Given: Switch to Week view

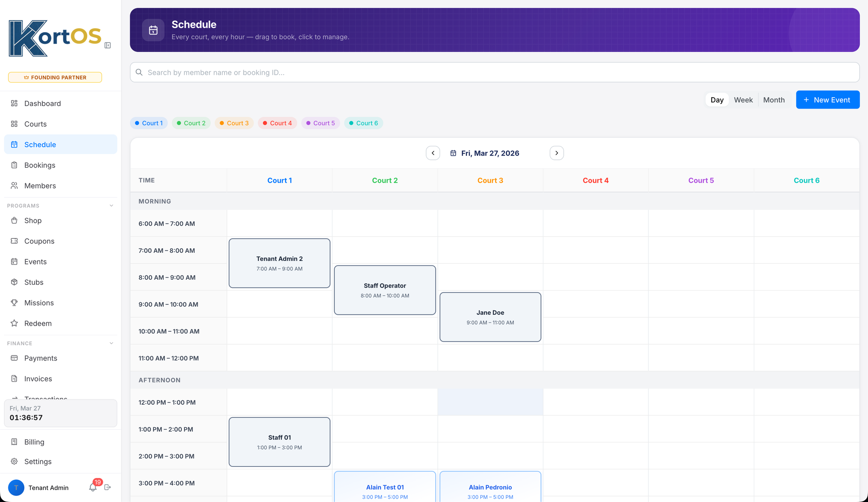Looking at the screenshot, I should tap(743, 100).
